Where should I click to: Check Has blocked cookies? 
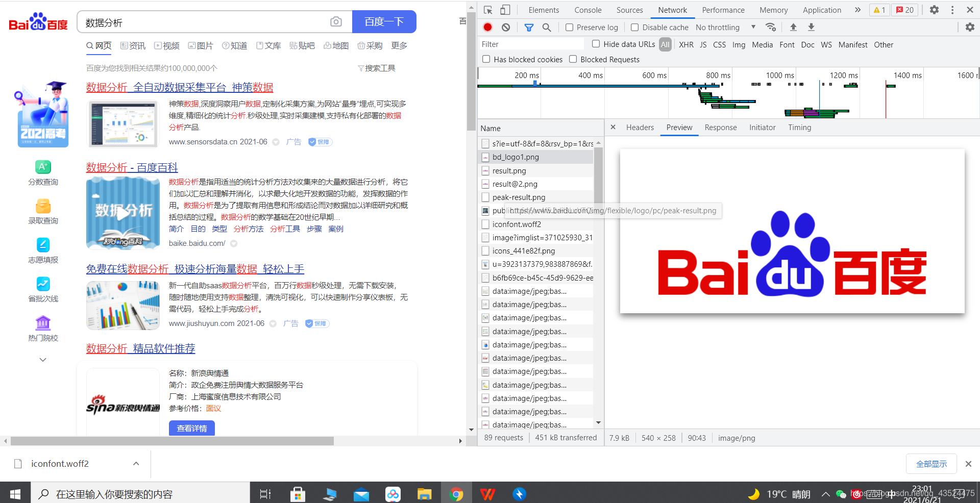[x=486, y=59]
